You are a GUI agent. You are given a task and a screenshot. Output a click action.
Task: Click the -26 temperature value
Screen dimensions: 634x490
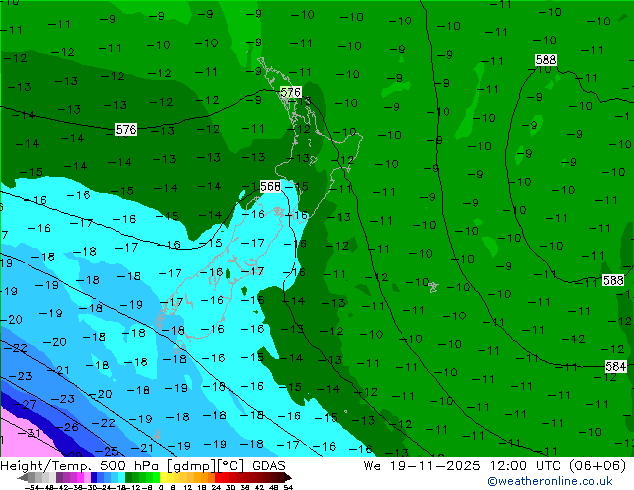67,427
